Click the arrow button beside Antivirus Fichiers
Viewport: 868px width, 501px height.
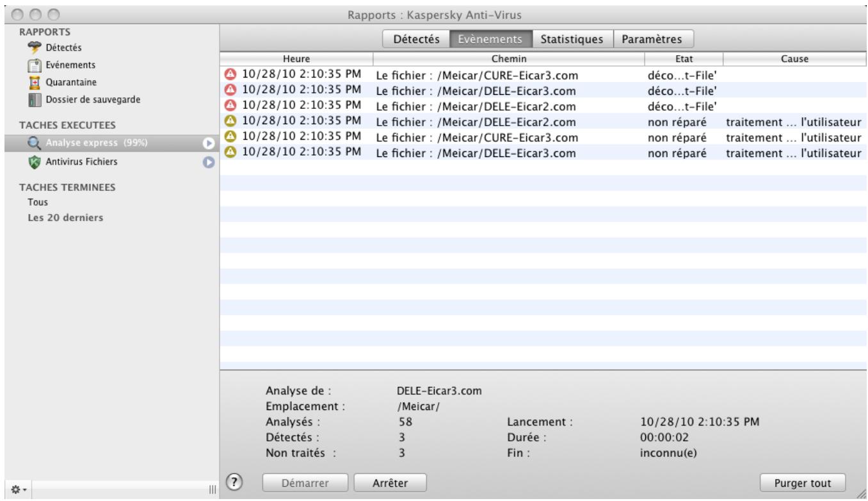207,162
